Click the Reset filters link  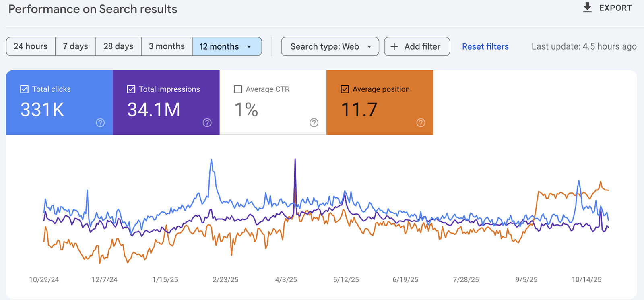485,47
